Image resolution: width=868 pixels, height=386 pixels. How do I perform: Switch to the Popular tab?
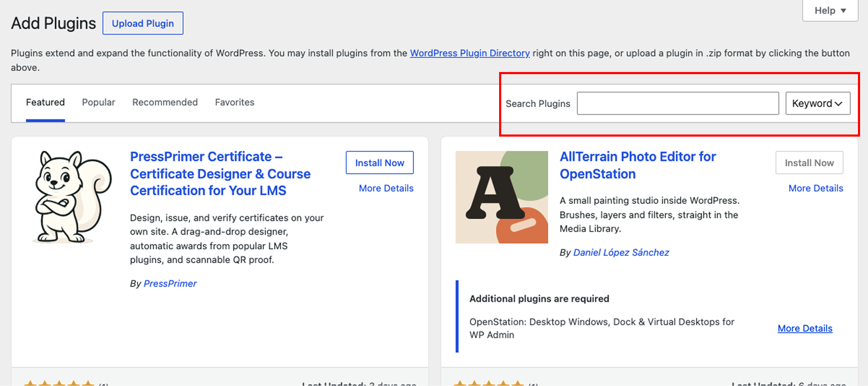pos(98,102)
